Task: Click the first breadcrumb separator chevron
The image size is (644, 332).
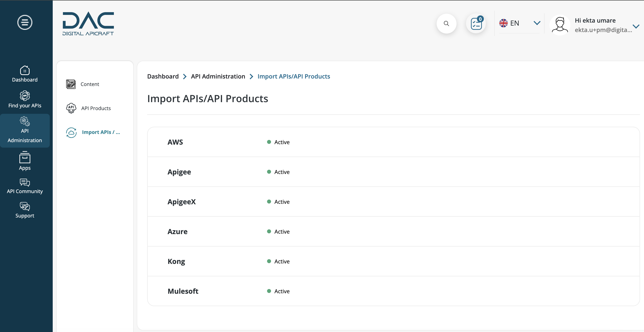Action: click(185, 77)
